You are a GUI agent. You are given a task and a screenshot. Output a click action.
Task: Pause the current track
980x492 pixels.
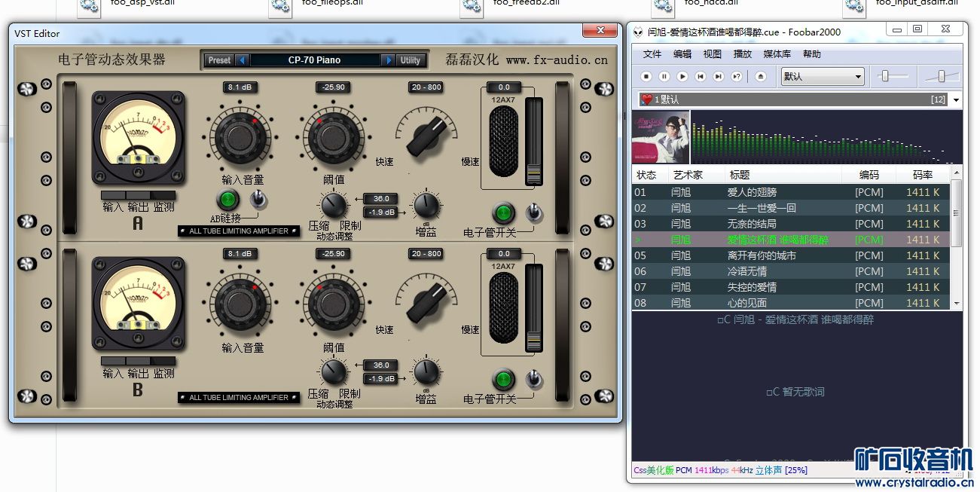[x=664, y=76]
